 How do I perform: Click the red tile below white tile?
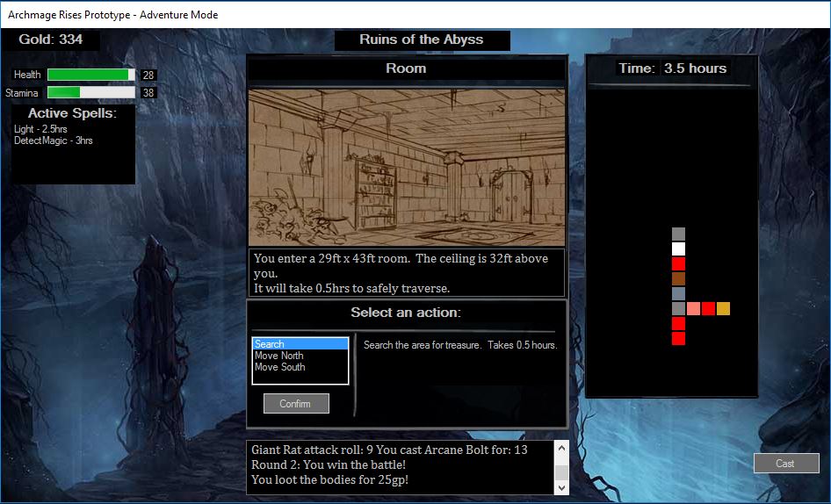pyautogui.click(x=678, y=263)
